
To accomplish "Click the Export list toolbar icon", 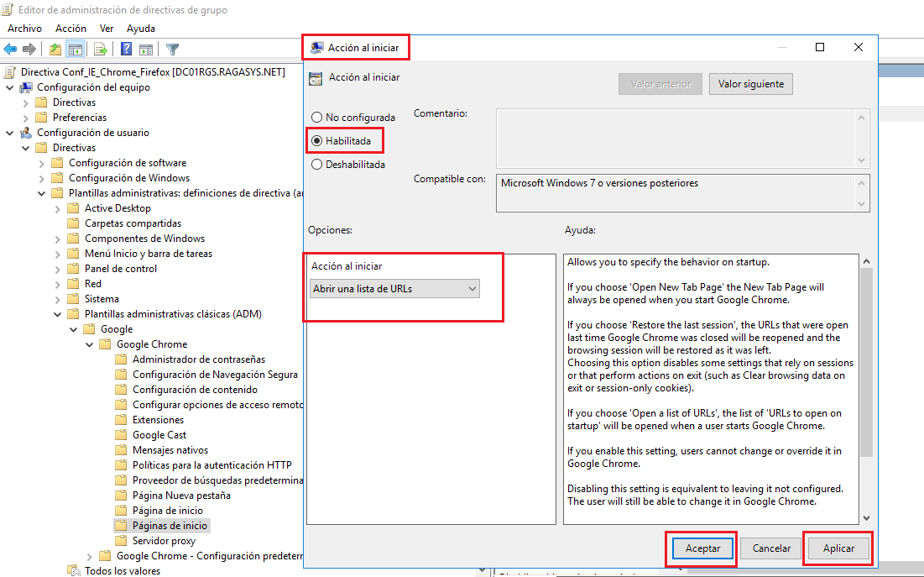I will click(100, 48).
